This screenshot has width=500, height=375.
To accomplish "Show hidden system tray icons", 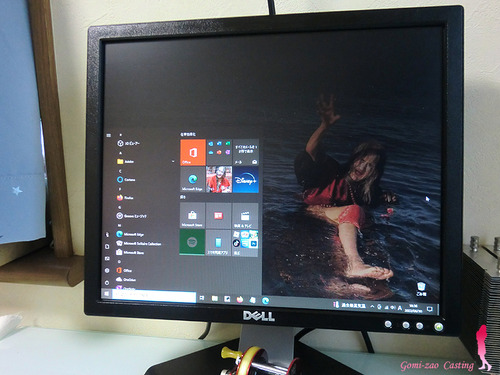I will (372, 306).
